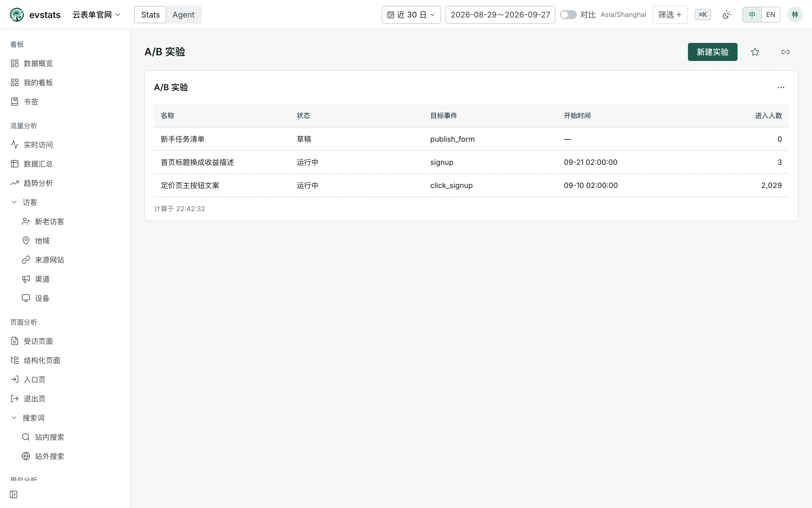812x508 pixels.
Task: Click the evstats logo icon
Action: (x=17, y=15)
